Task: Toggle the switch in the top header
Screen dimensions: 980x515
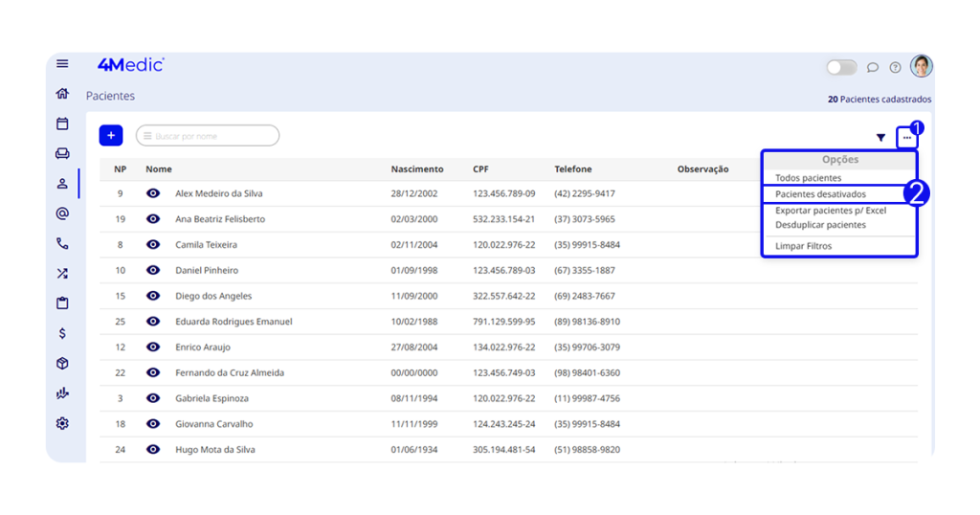Action: [842, 67]
